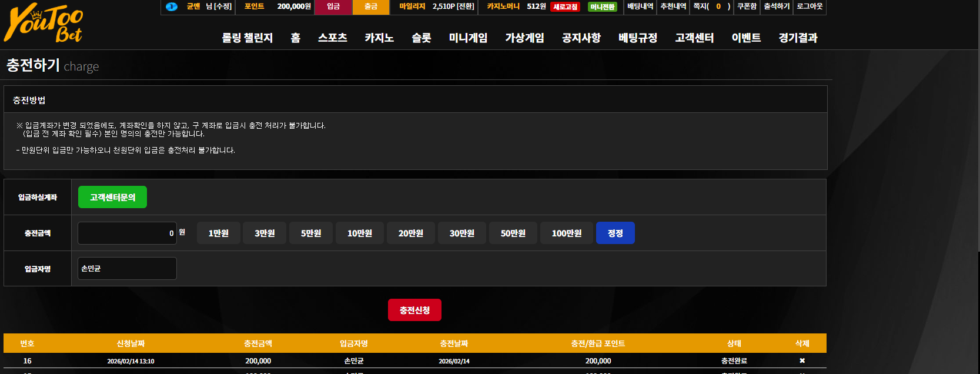Click the blue level badge icon

click(x=171, y=6)
